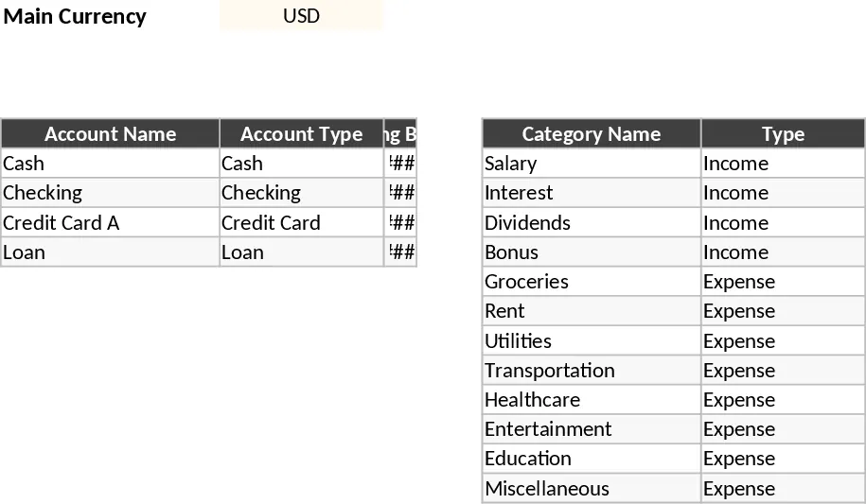Select the truncated balance cell in Loan row
The image size is (866, 504).
(400, 252)
